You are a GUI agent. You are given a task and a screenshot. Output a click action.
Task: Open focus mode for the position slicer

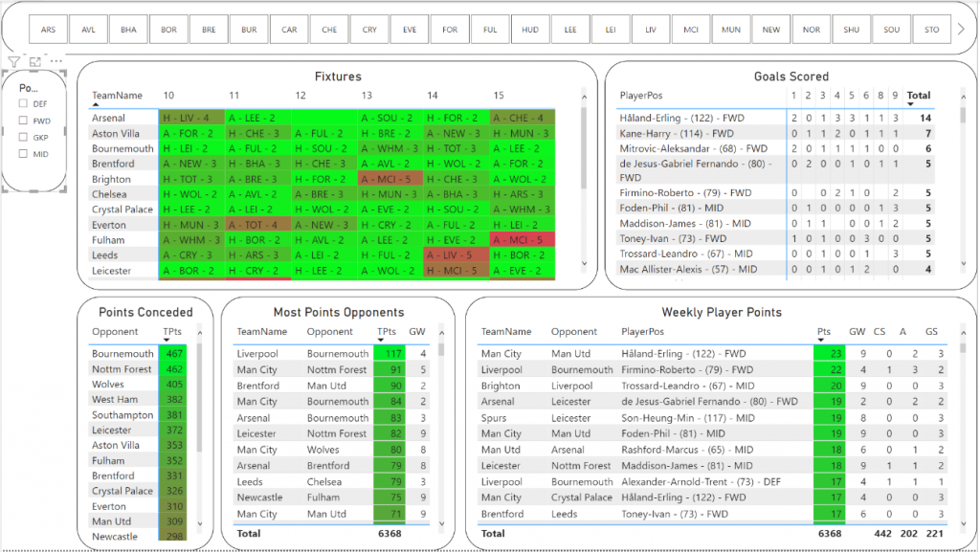[x=35, y=62]
